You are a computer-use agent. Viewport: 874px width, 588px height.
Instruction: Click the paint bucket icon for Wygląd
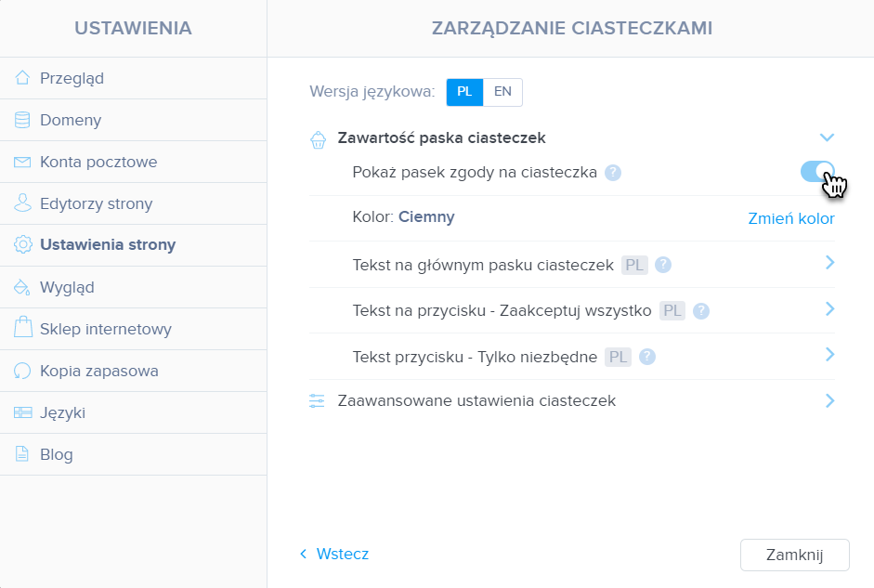(x=22, y=287)
